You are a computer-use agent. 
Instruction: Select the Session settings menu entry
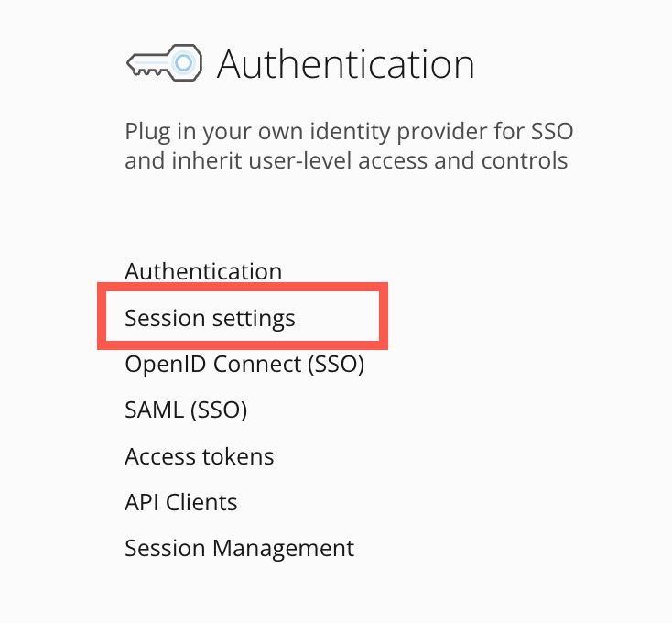tap(210, 319)
